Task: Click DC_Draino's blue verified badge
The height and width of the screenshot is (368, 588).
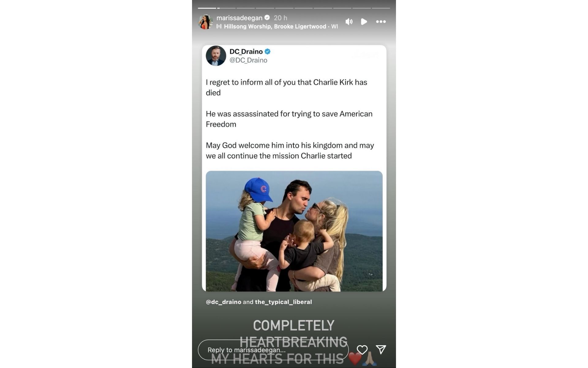Action: pyautogui.click(x=267, y=52)
